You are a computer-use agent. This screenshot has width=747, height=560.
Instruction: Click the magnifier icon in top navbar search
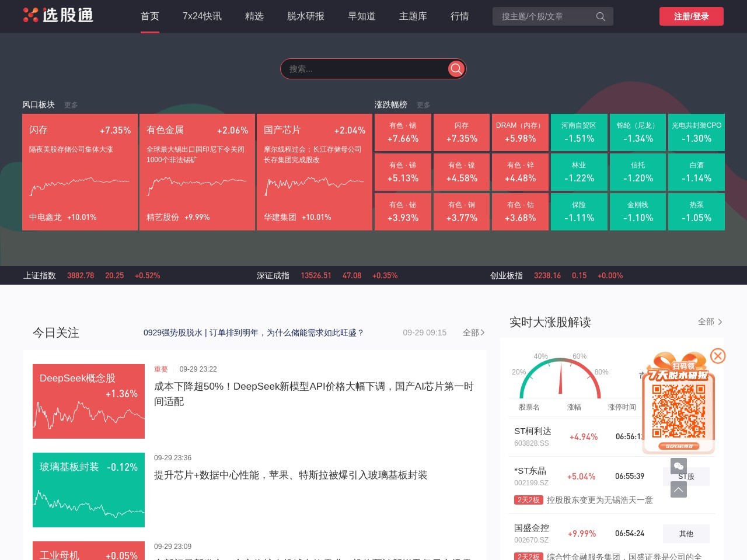(x=601, y=16)
